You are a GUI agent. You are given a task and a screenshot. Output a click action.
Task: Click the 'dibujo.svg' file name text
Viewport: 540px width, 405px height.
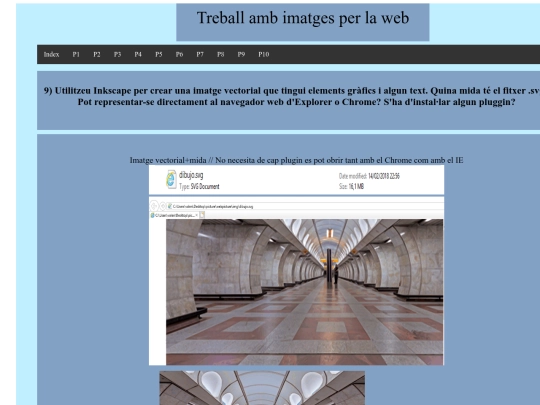pyautogui.click(x=191, y=175)
